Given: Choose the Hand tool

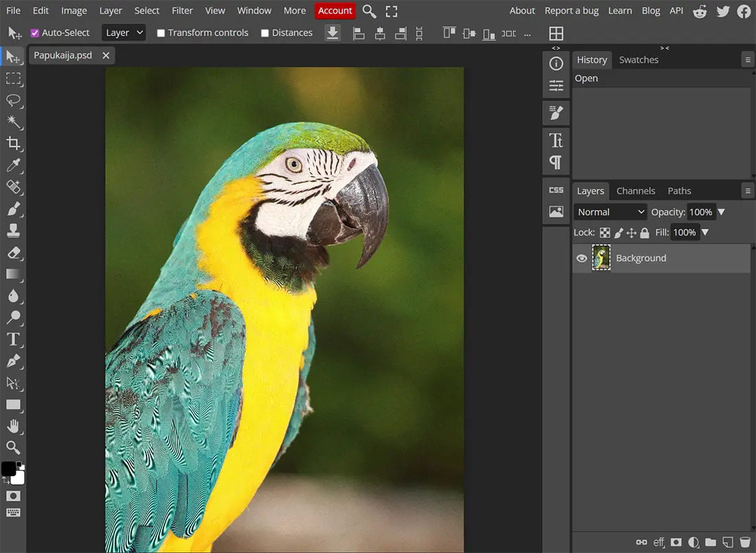Looking at the screenshot, I should pyautogui.click(x=13, y=426).
